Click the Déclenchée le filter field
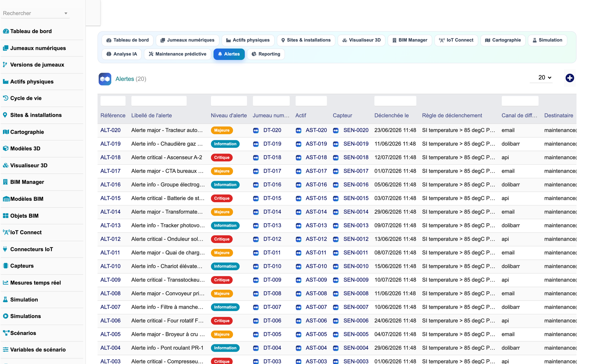The height and width of the screenshot is (364, 589). point(395,101)
